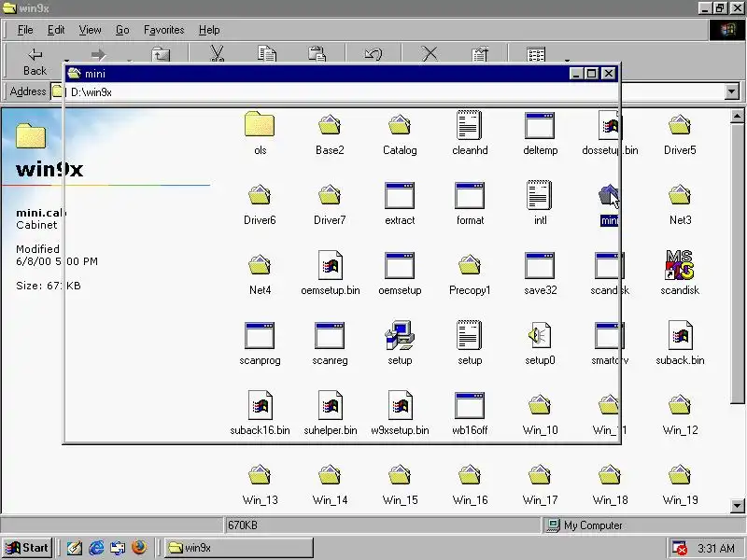
Task: Select the extract program icon
Action: click(x=400, y=203)
